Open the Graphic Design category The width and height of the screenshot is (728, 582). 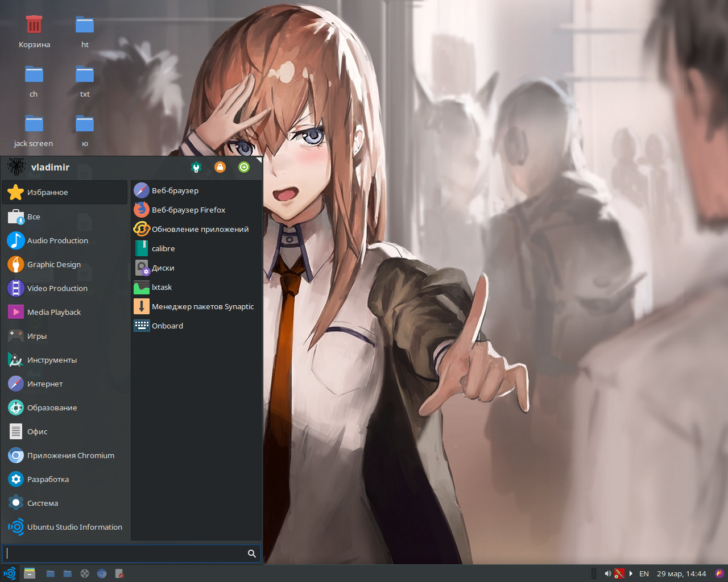click(x=64, y=264)
